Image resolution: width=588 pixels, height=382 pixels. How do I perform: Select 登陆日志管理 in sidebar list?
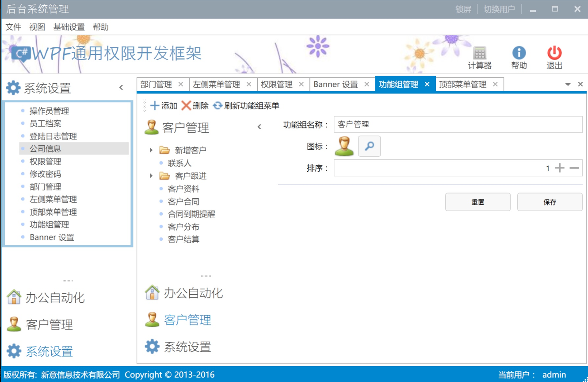click(53, 136)
